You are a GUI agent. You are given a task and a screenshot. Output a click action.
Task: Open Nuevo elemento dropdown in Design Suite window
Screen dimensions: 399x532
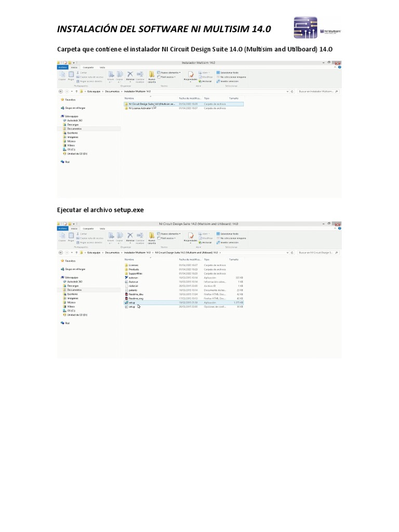(169, 234)
